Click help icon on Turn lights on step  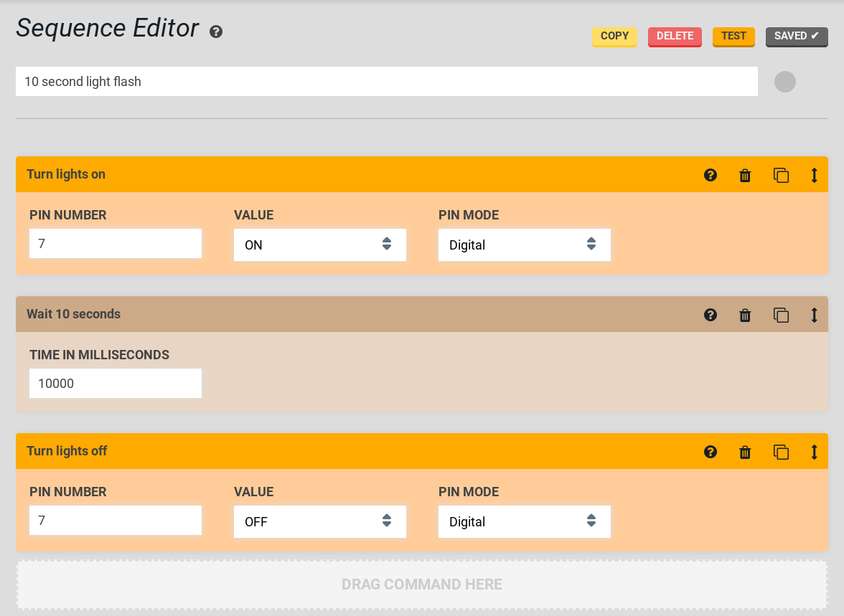[711, 175]
